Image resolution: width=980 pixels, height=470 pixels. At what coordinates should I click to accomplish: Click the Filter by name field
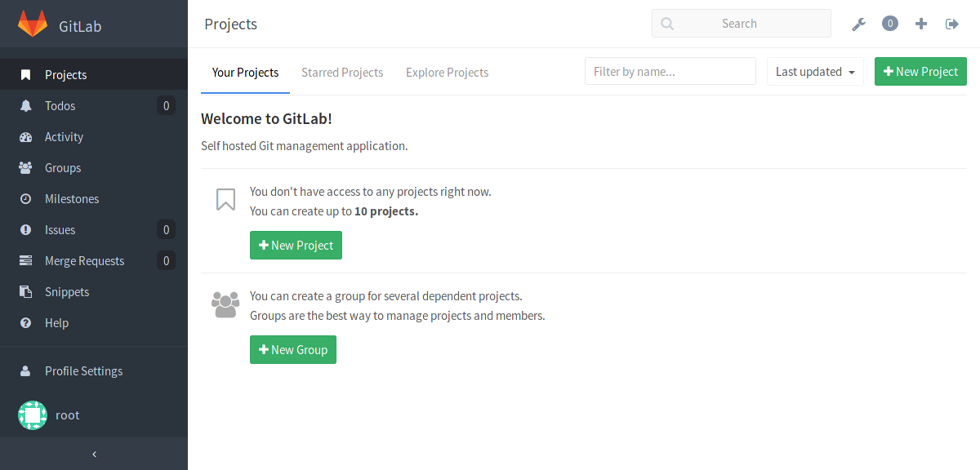pos(670,71)
